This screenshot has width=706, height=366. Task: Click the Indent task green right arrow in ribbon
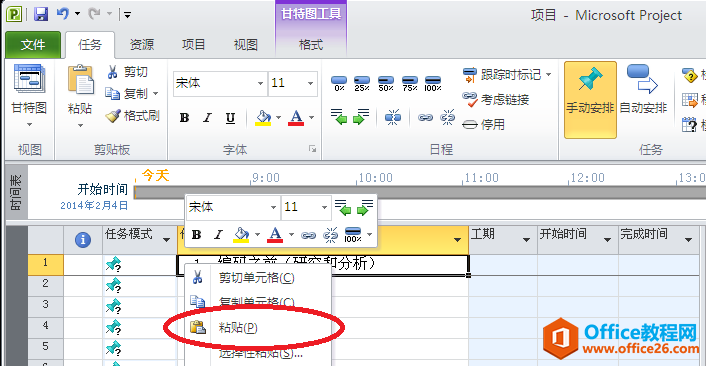click(361, 117)
